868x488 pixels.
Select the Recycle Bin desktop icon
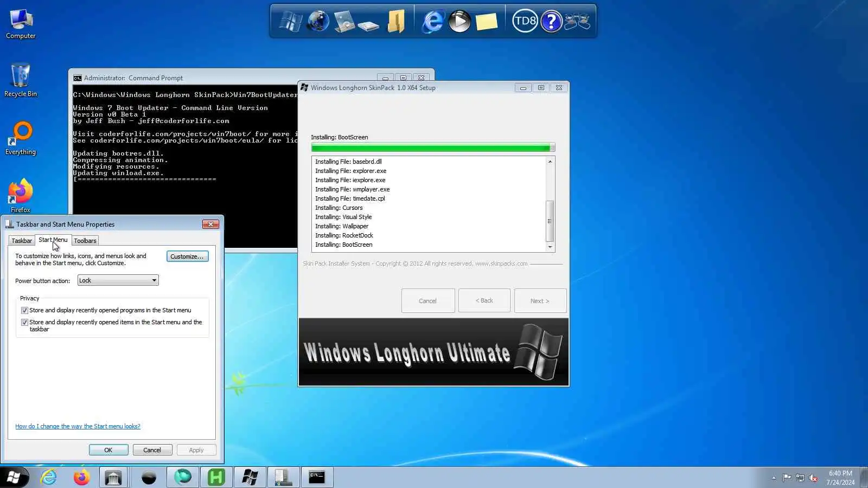tap(21, 80)
